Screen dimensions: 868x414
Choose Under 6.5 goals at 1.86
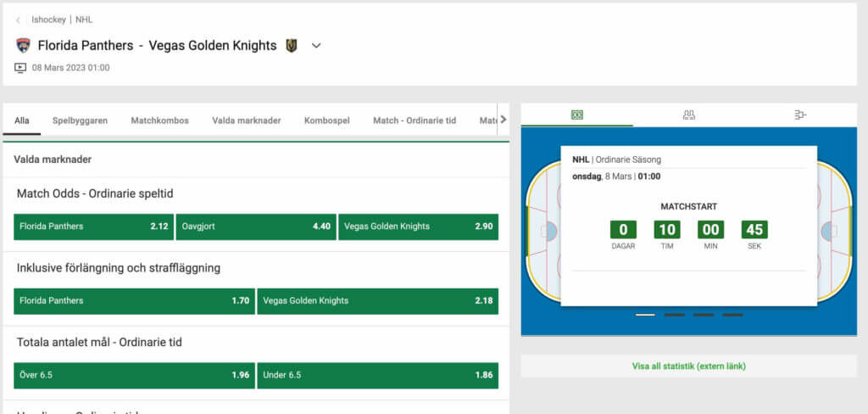377,375
